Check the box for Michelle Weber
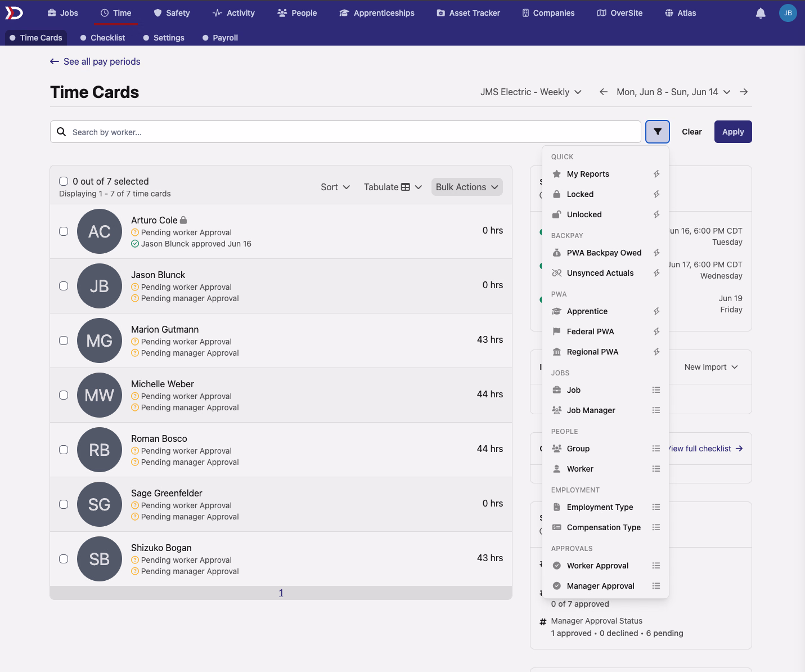This screenshot has width=805, height=672. (x=64, y=395)
